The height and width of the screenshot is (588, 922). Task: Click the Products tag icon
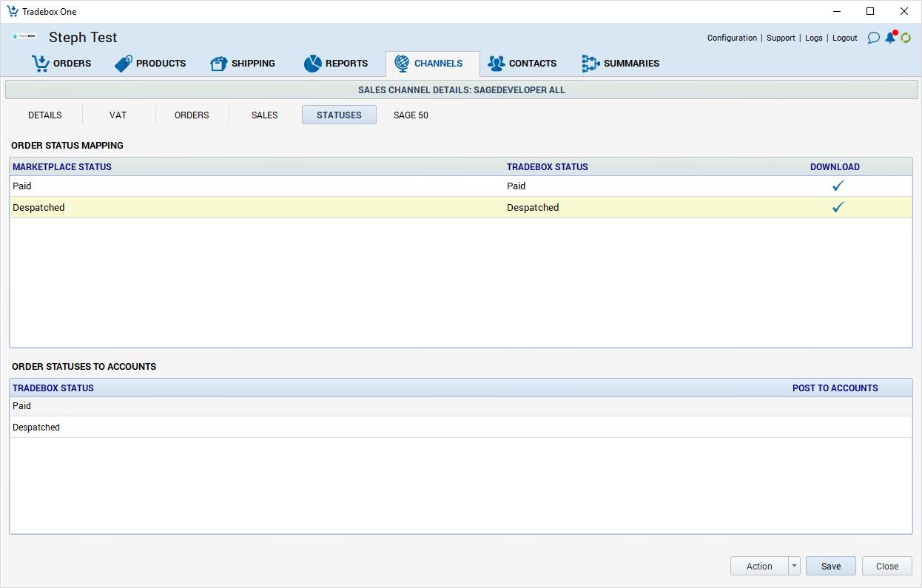point(123,64)
